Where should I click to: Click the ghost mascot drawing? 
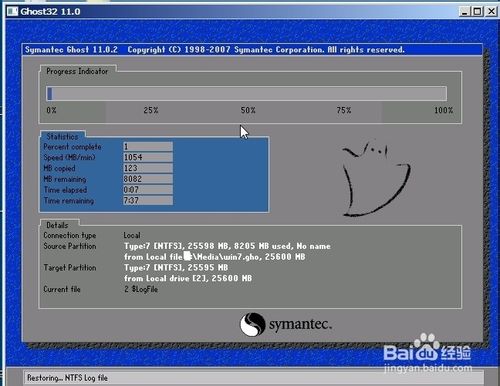click(x=376, y=178)
